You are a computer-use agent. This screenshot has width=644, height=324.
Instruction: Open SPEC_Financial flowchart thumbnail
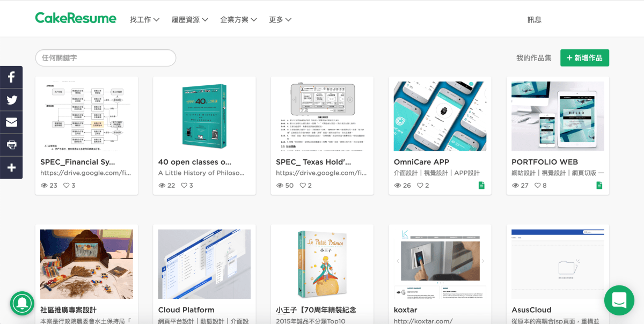point(86,116)
